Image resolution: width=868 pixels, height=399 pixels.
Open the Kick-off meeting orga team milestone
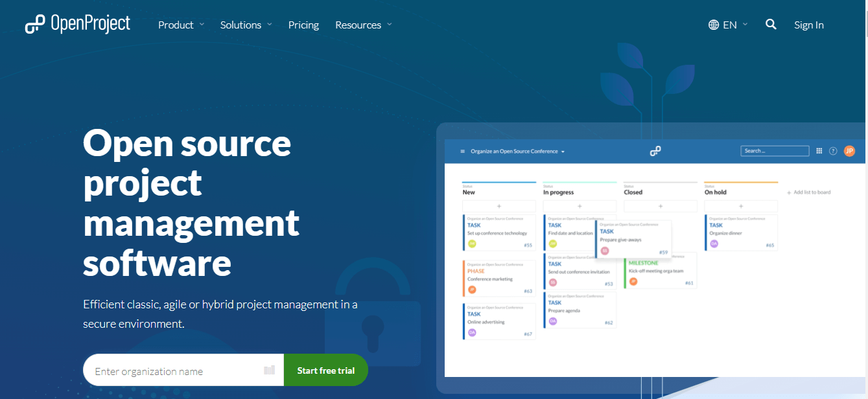[656, 271]
